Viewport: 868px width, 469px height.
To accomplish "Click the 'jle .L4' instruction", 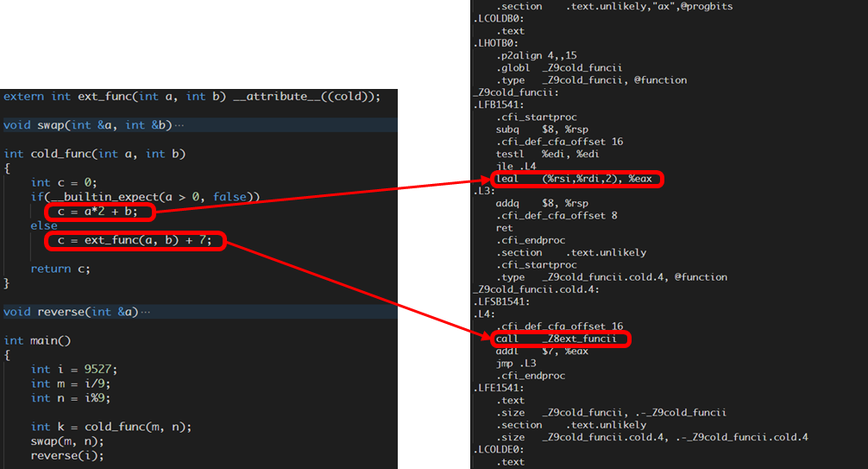I will coord(516,167).
